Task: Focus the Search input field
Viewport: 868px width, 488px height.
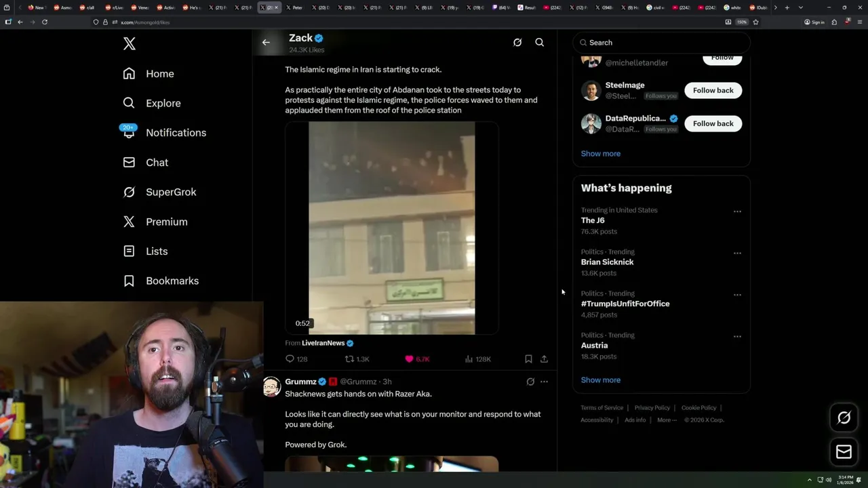Action: pyautogui.click(x=661, y=43)
